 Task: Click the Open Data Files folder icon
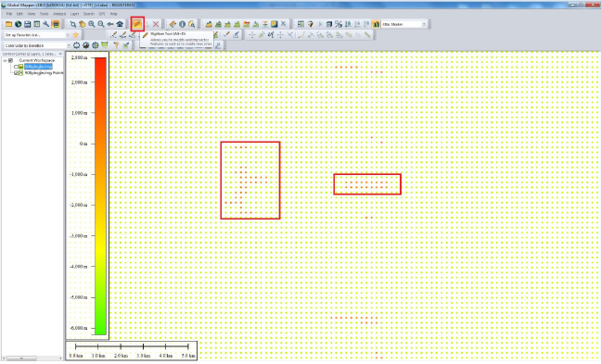tap(8, 24)
